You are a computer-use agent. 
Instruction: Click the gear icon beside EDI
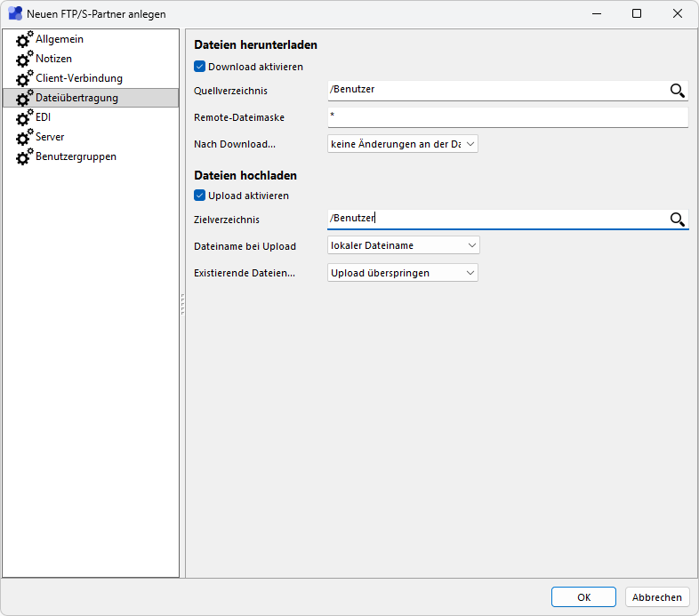(x=24, y=117)
